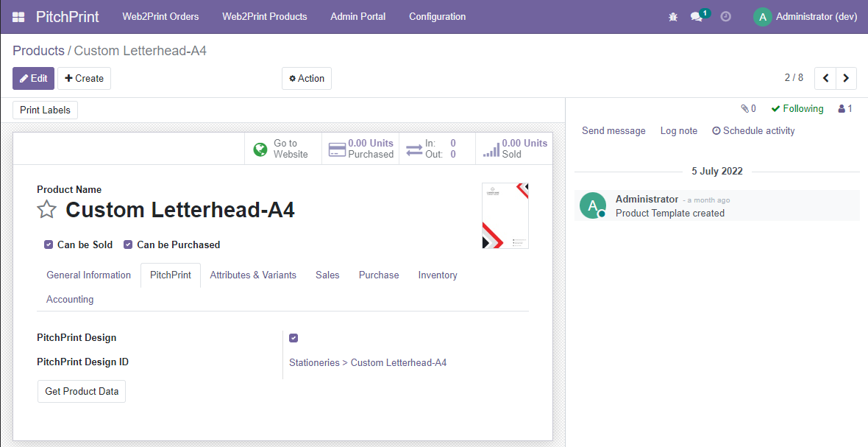
Task: Click Print Labels button
Action: pos(46,110)
